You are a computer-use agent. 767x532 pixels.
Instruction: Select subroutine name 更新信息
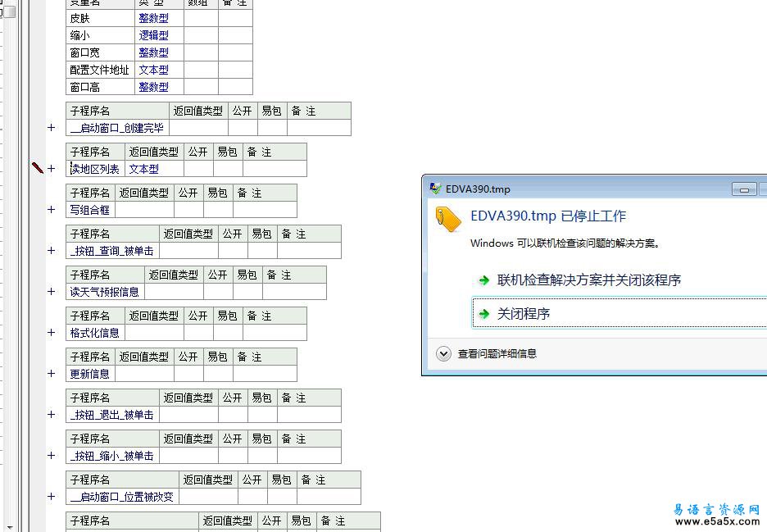[x=90, y=374]
